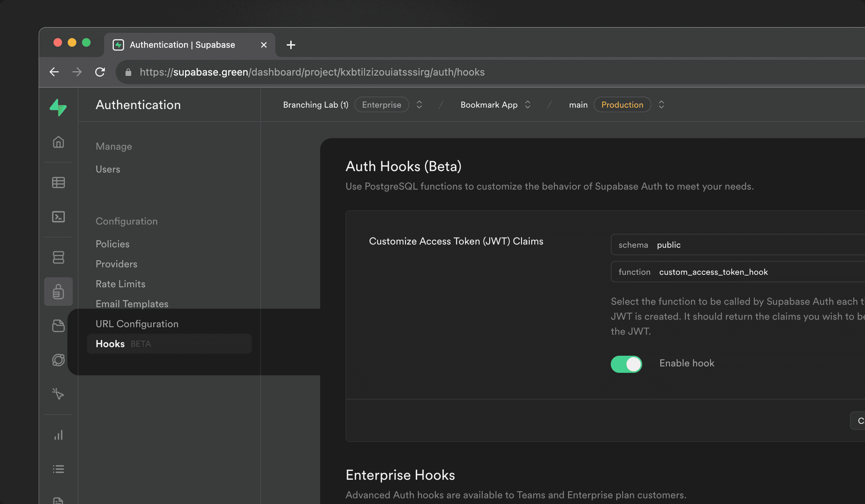The image size is (865, 504).
Task: Open Rate Limits page
Action: tap(121, 284)
